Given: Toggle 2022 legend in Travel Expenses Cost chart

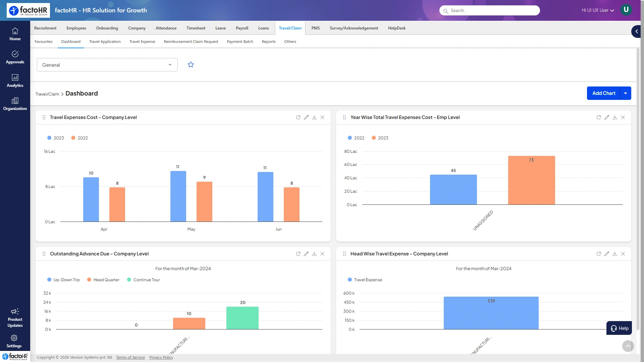Looking at the screenshot, I should click(x=79, y=138).
